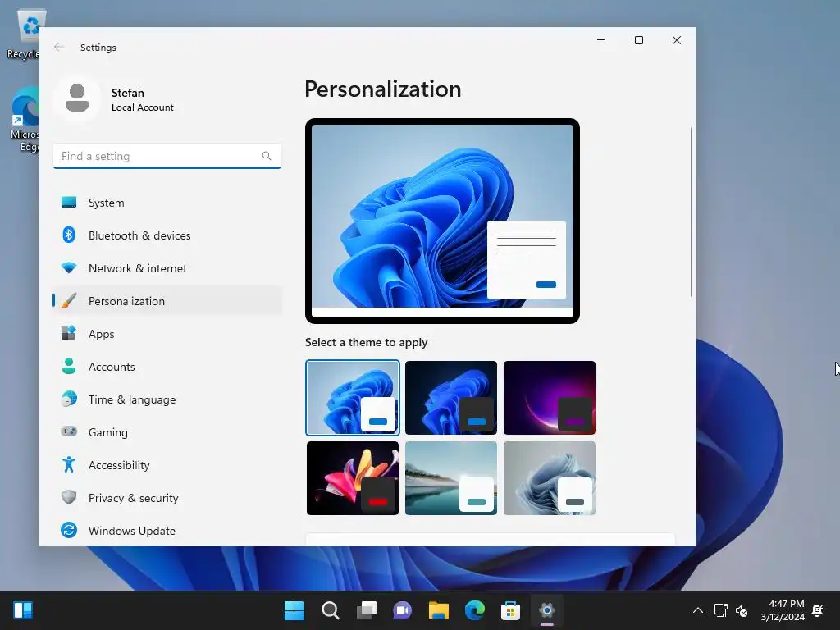Go to Privacy & security settings
Screen dimensions: 840x630
click(167, 498)
